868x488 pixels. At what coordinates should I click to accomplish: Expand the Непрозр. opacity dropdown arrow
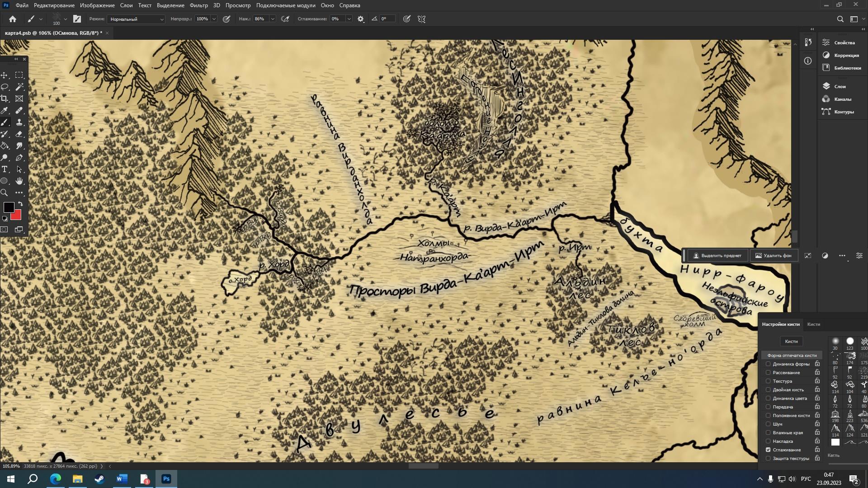[x=214, y=19]
